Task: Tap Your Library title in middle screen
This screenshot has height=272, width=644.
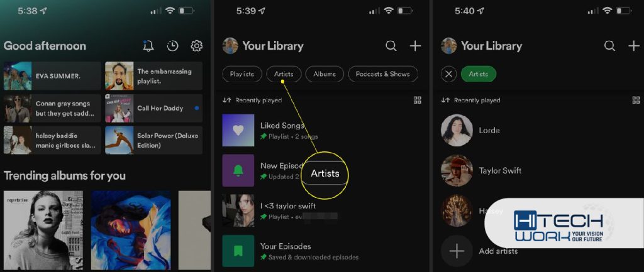Action: pos(273,46)
